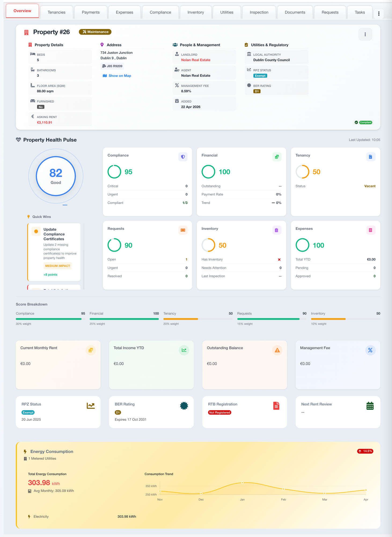The image size is (392, 537).
Task: Click the Financial coins icon
Action: (277, 157)
